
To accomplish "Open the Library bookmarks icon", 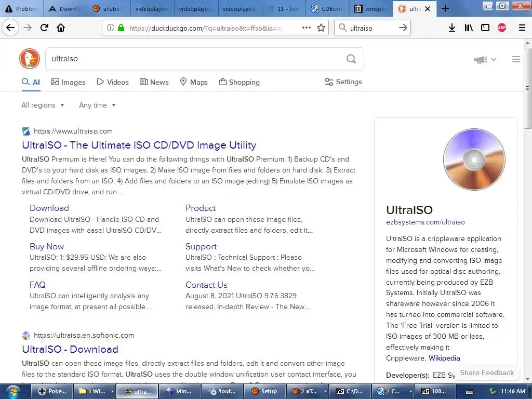I will point(469,28).
